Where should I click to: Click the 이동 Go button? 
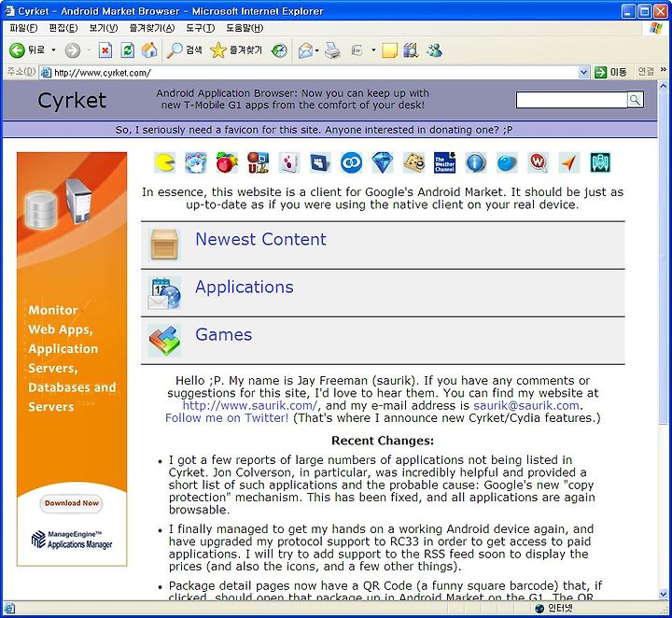point(611,73)
